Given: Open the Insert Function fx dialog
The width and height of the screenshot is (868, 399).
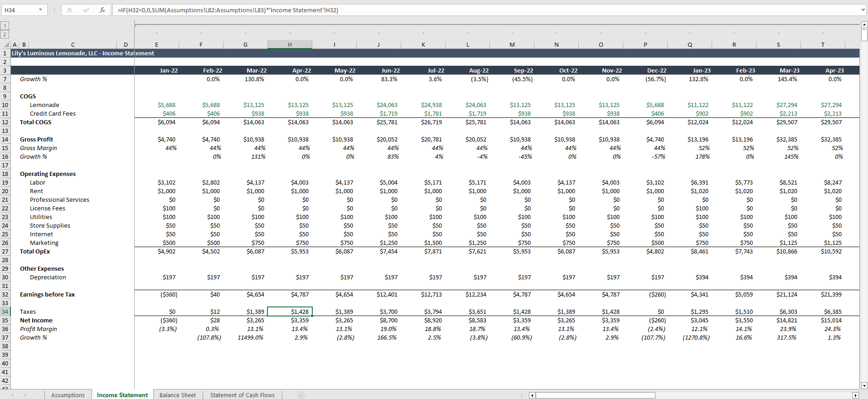Looking at the screenshot, I should coord(102,10).
